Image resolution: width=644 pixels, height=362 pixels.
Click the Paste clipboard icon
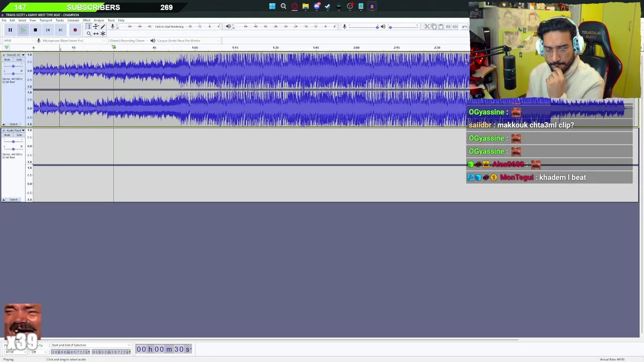(x=441, y=26)
